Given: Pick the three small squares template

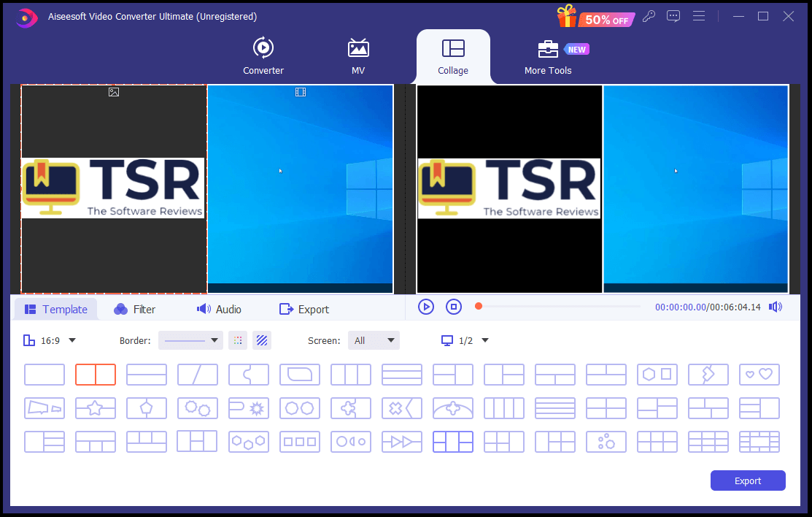Looking at the screenshot, I should (x=299, y=442).
